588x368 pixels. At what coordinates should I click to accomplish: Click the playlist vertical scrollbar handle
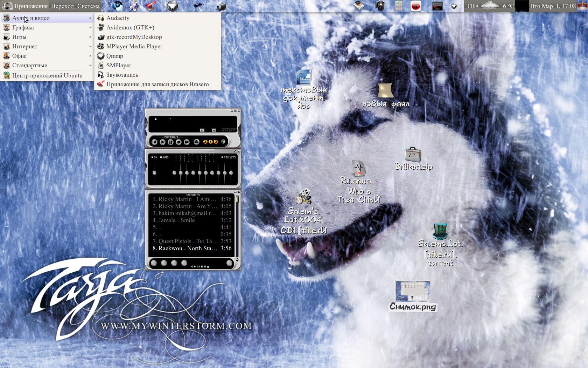pyautogui.click(x=237, y=199)
